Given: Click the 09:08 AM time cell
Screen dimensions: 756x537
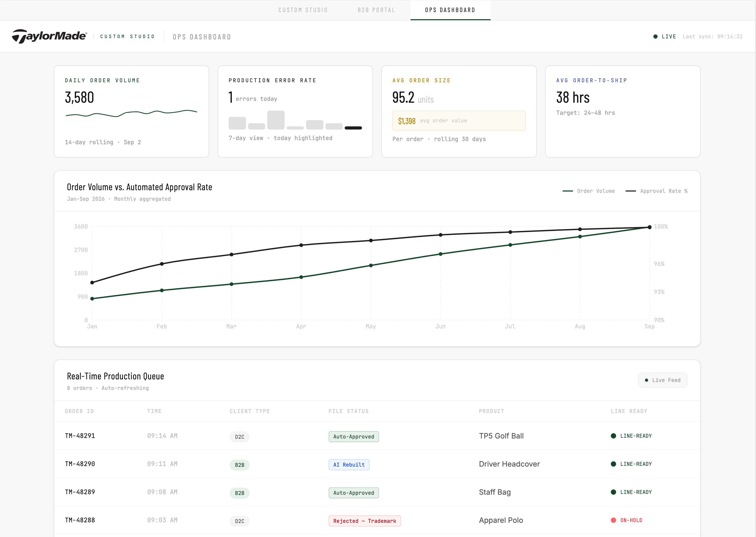Looking at the screenshot, I should pos(162,492).
